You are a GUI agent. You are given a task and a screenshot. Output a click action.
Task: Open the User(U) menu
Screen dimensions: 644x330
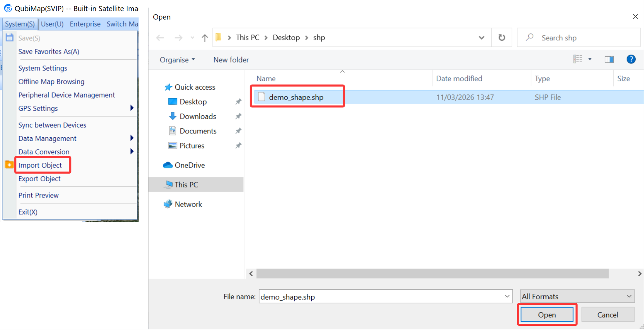(x=52, y=24)
